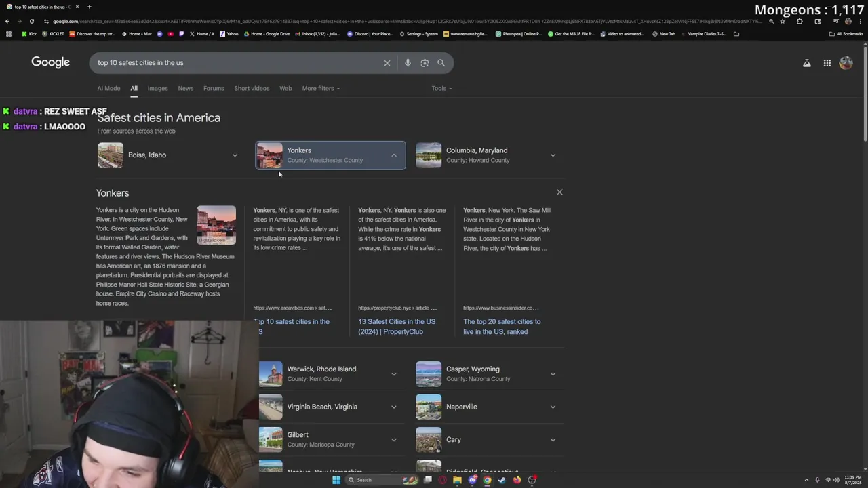Open Google Search Labs flask icon
The height and width of the screenshot is (488, 868).
[x=807, y=63]
